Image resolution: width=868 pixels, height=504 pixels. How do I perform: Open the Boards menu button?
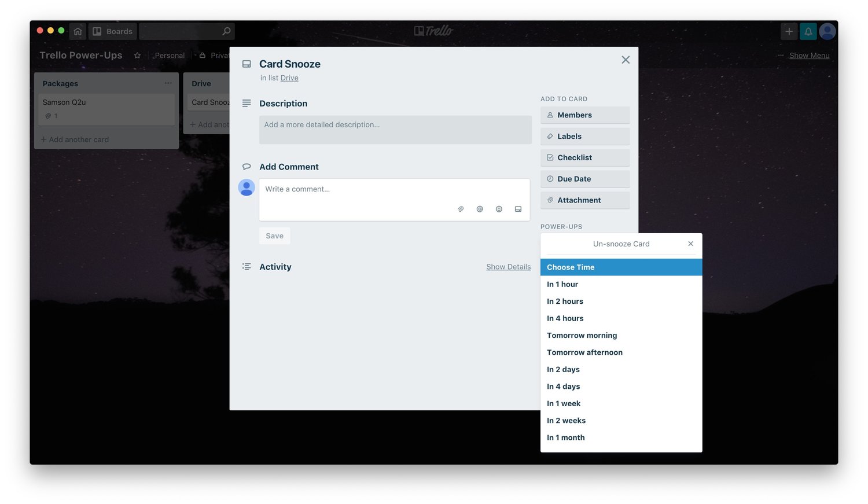pyautogui.click(x=113, y=31)
